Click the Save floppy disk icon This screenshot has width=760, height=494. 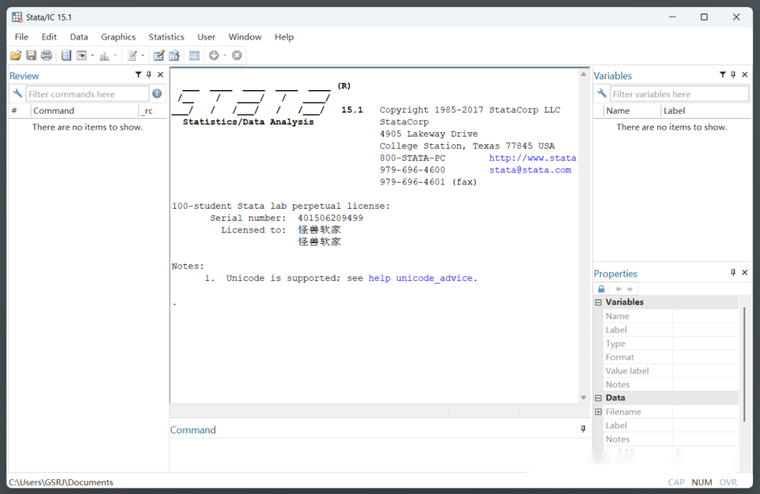[31, 56]
